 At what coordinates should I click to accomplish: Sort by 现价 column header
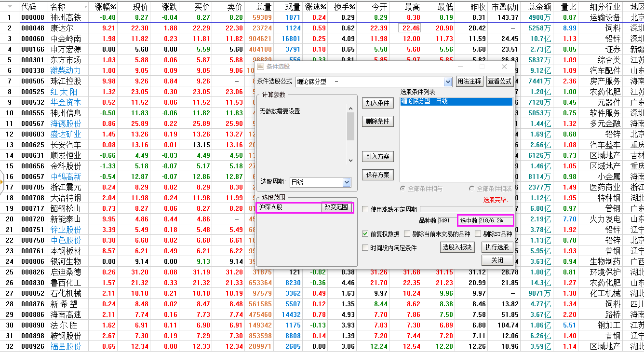(140, 7)
